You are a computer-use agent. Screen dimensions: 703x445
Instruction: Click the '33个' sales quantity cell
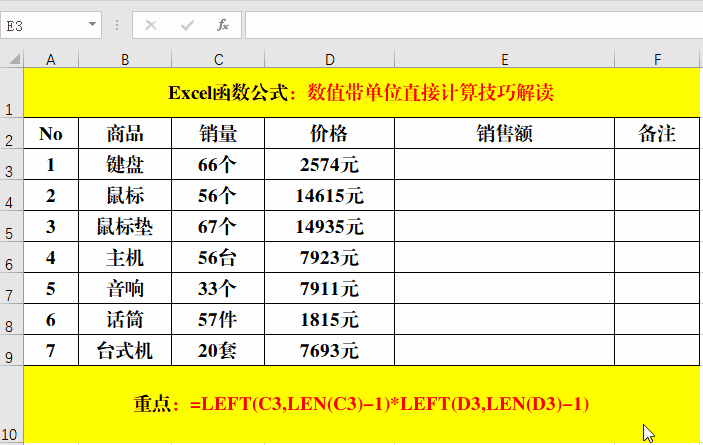tap(218, 288)
